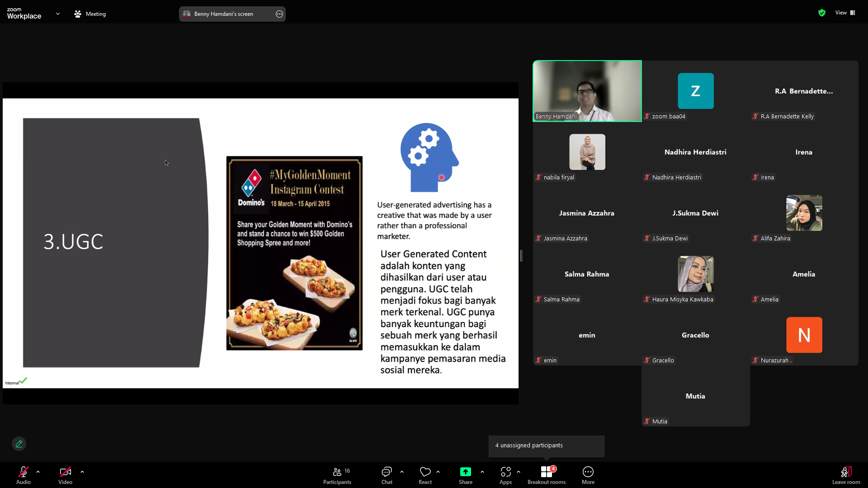This screenshot has height=488, width=868.
Task: Expand audio options chevron
Action: point(38,472)
